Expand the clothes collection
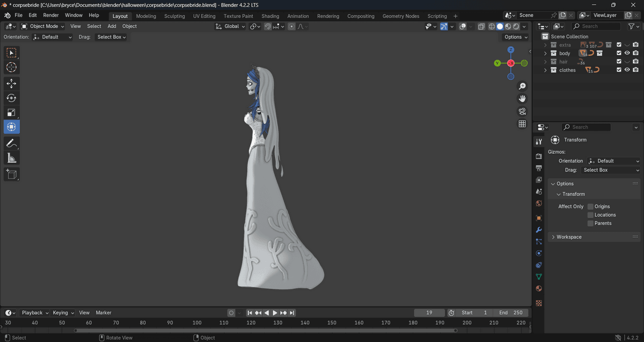 [x=545, y=70]
